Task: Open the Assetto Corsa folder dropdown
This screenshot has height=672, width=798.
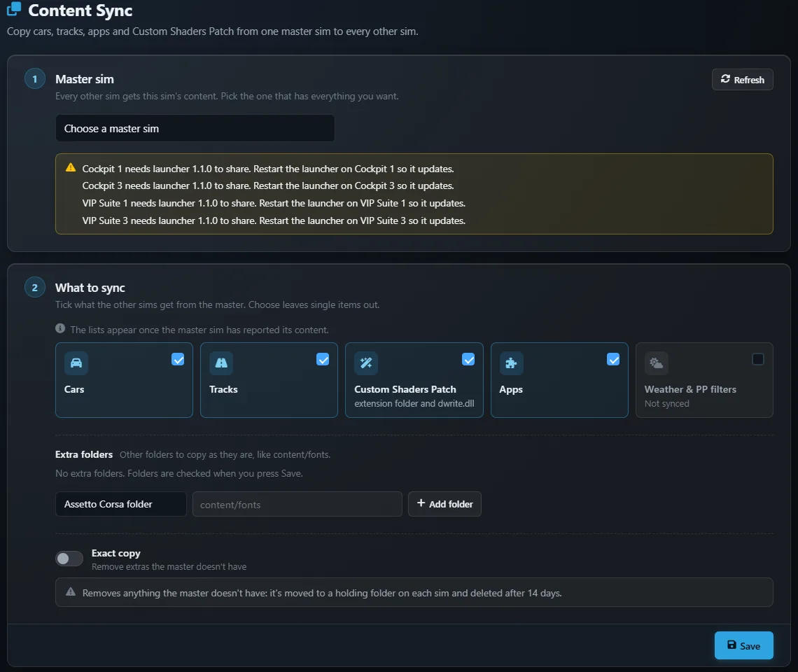Action: coord(120,504)
